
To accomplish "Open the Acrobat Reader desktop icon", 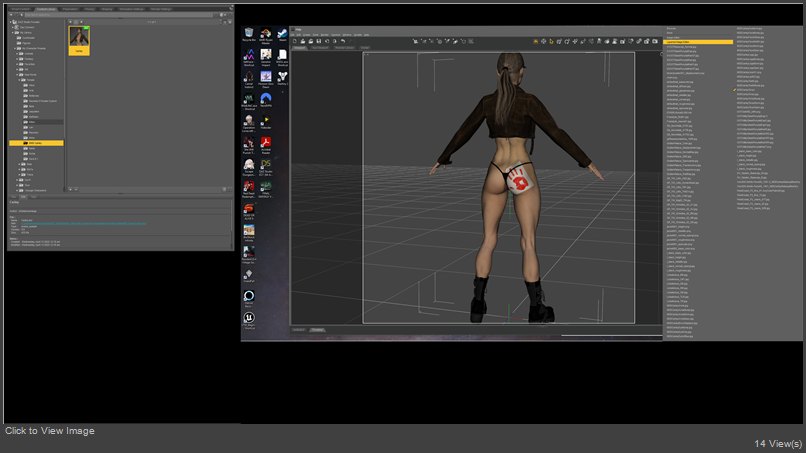I will click(266, 145).
